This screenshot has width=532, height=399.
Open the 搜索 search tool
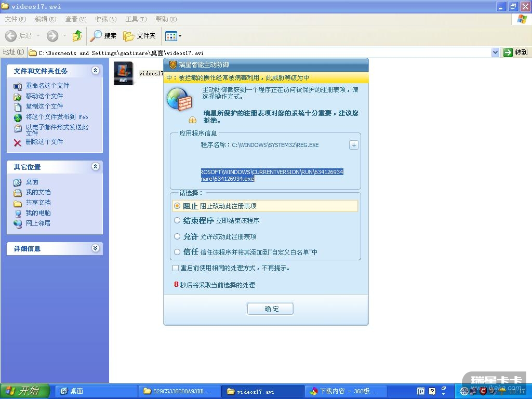point(103,36)
